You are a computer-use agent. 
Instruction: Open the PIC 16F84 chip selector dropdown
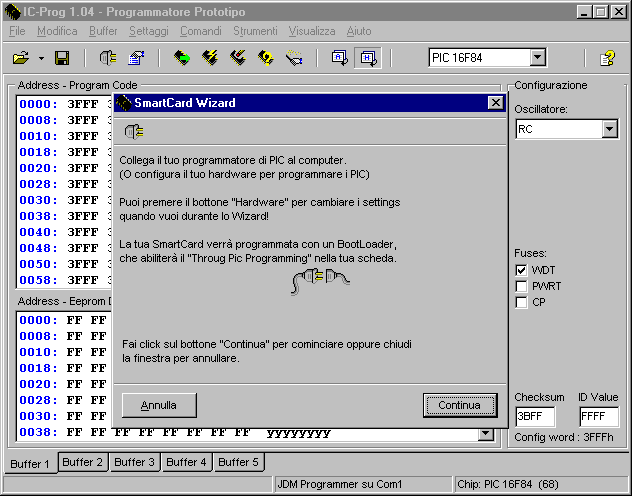[537, 58]
